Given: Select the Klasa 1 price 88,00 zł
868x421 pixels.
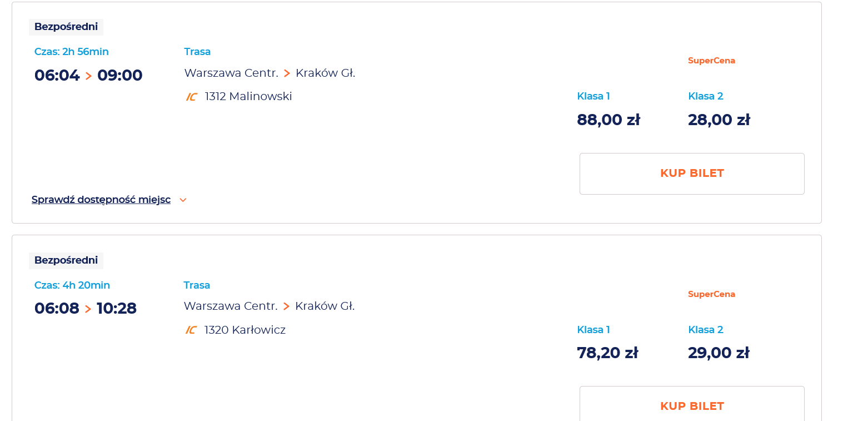Looking at the screenshot, I should 608,120.
